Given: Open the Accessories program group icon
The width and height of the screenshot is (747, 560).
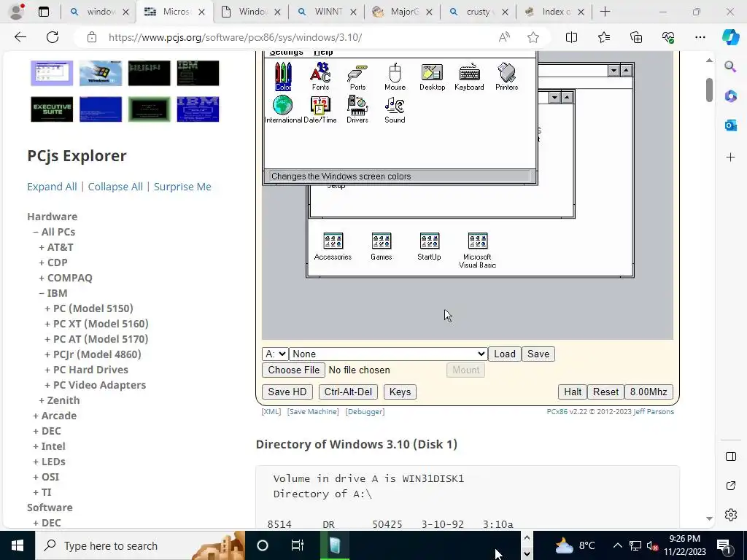Looking at the screenshot, I should pos(333,246).
